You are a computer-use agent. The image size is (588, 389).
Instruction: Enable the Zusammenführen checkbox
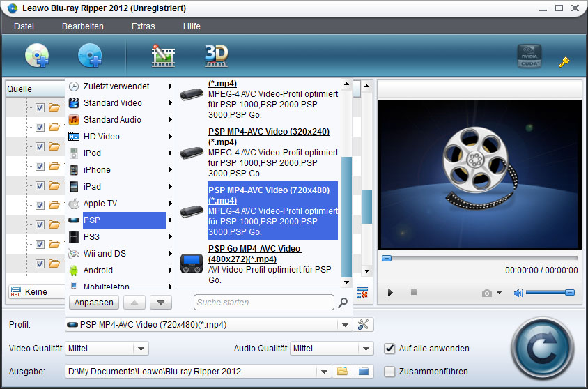coord(390,371)
